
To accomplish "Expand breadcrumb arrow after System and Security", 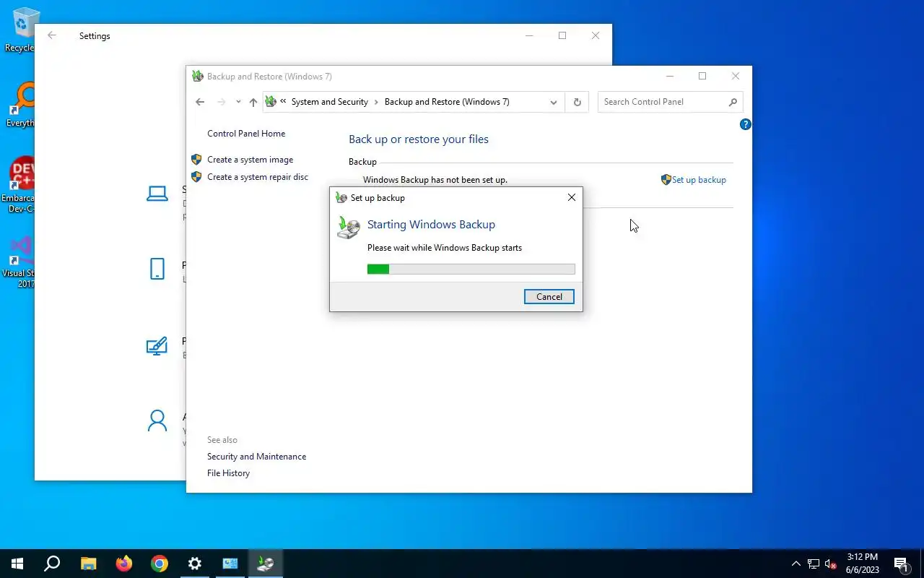I will [376, 102].
